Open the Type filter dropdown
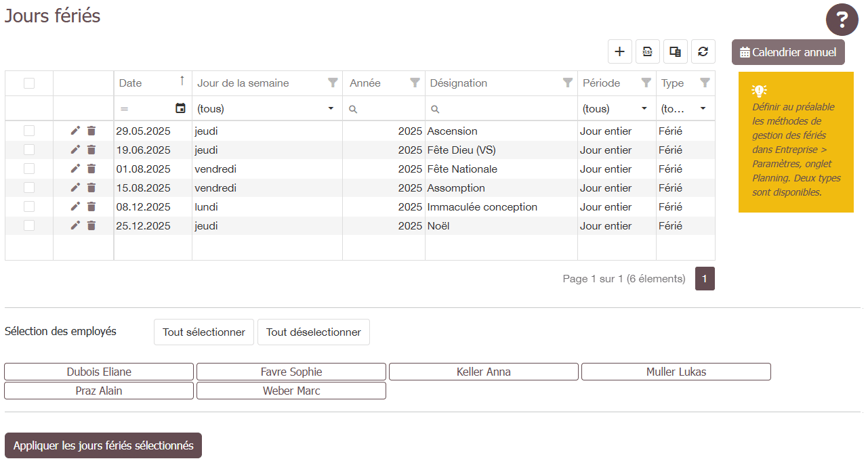Image resolution: width=868 pixels, height=461 pixels. 703,108
